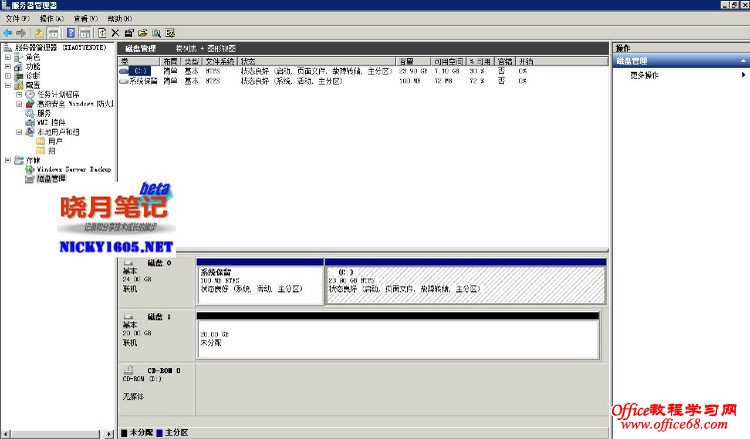
Task: Expand the 功能 tree node
Action: 8,66
